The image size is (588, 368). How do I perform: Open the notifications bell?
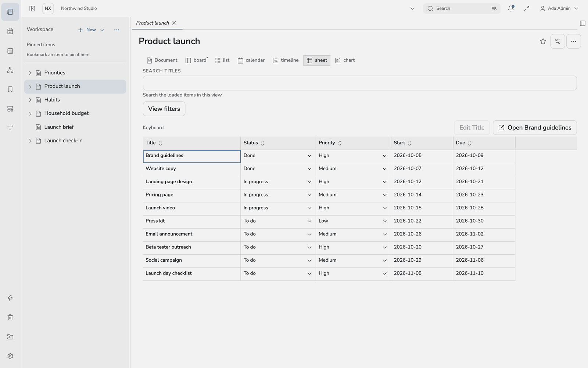(x=511, y=8)
